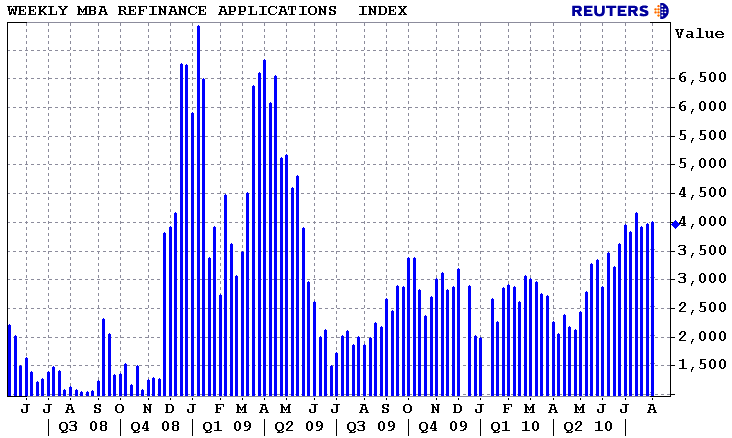Click the 'Value' axis heading

click(699, 33)
